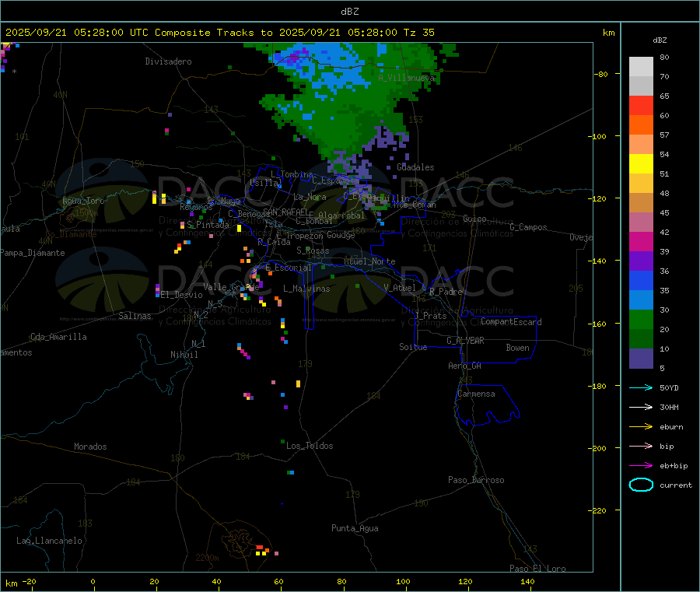Click the 'Cda_Amarilla' map label

click(58, 337)
